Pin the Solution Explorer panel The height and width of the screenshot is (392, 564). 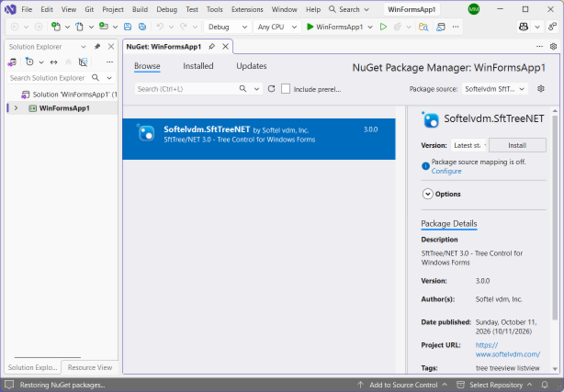(x=97, y=47)
